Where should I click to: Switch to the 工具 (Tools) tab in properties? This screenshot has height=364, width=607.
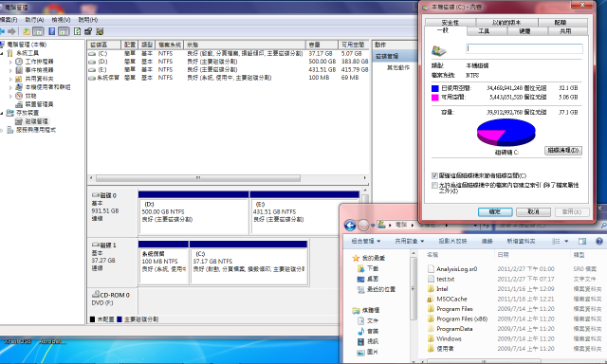(x=484, y=31)
